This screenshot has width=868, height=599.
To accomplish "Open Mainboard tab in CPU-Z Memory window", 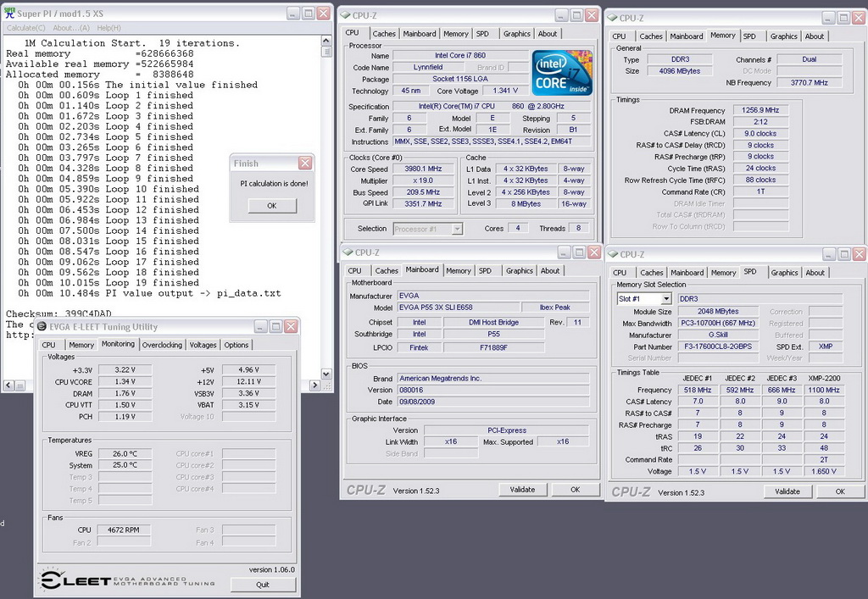I will (x=686, y=36).
